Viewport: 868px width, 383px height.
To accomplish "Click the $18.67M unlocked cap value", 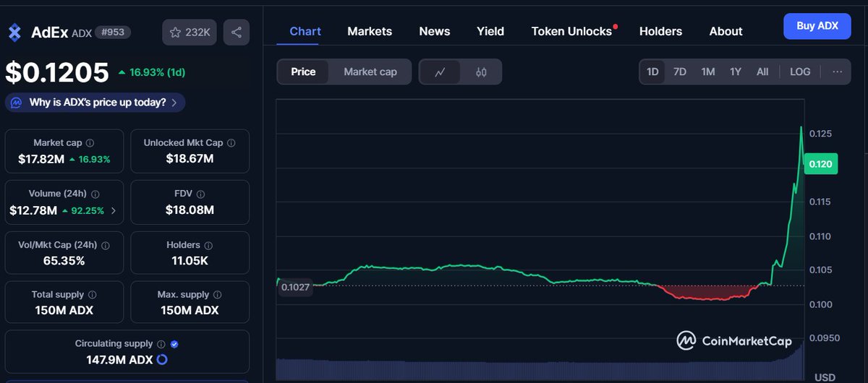I will point(190,159).
